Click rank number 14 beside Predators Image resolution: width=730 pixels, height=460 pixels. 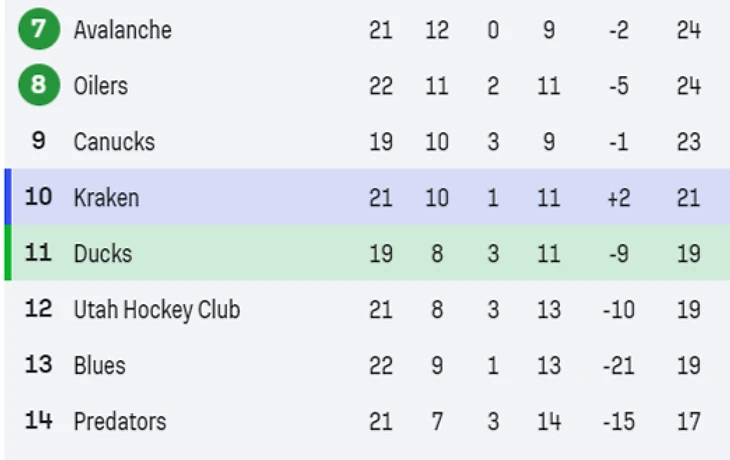coord(38,421)
